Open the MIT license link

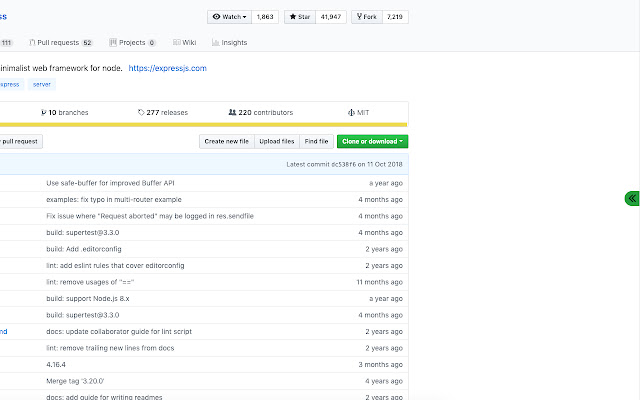pos(358,113)
